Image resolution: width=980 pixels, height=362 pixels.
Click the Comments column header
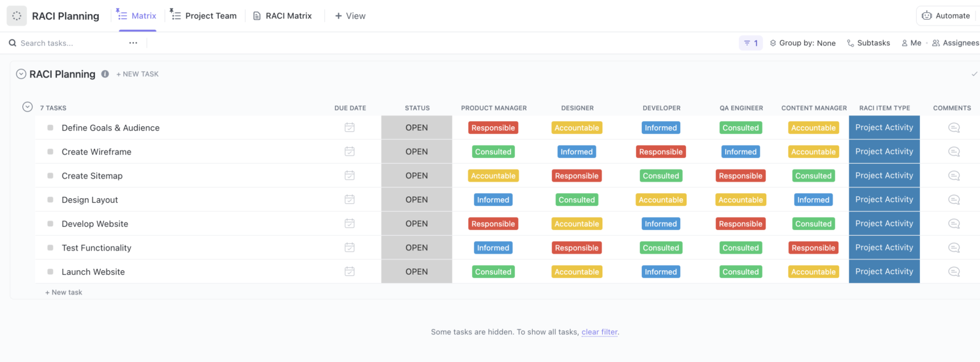click(952, 108)
